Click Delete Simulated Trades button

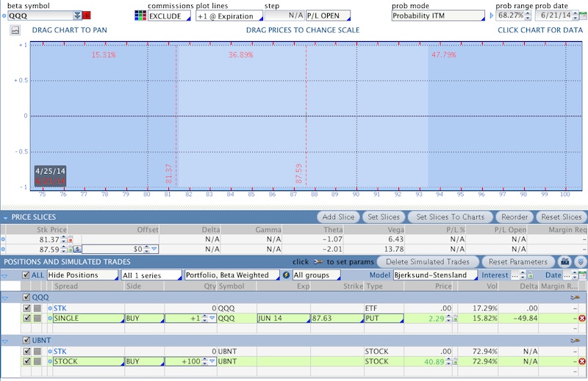(428, 261)
